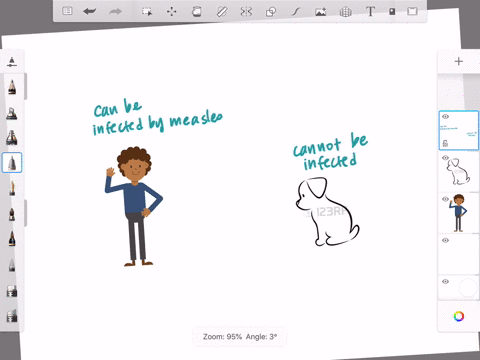
Task: Open the ruler guides tool
Action: (x=222, y=12)
